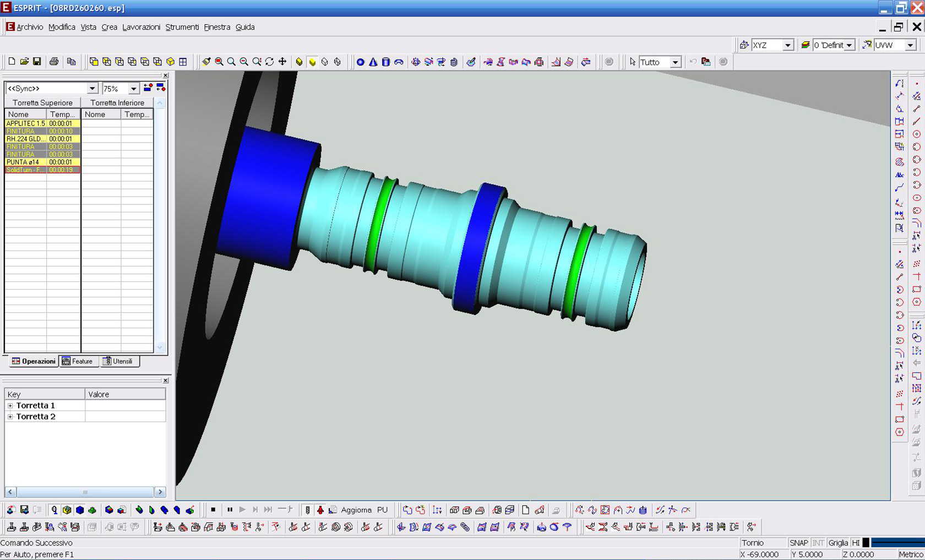Pause the machining simulation
Image resolution: width=925 pixels, height=560 pixels.
(230, 510)
